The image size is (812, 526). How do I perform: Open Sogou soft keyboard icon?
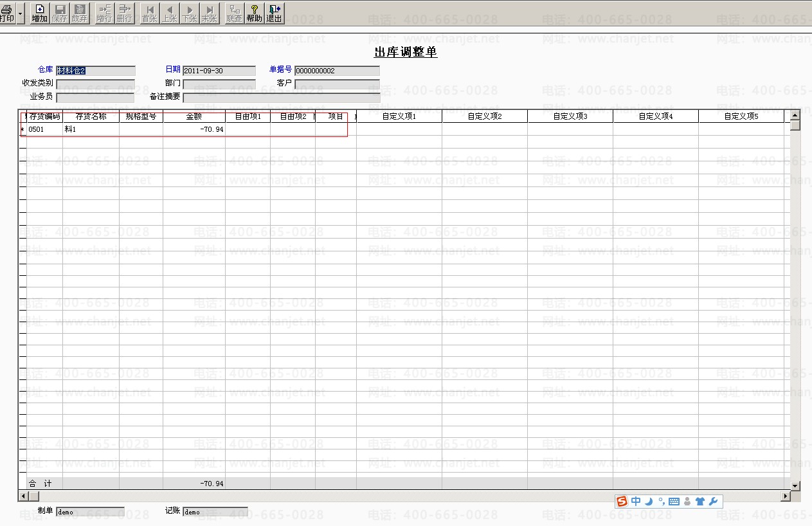point(674,502)
